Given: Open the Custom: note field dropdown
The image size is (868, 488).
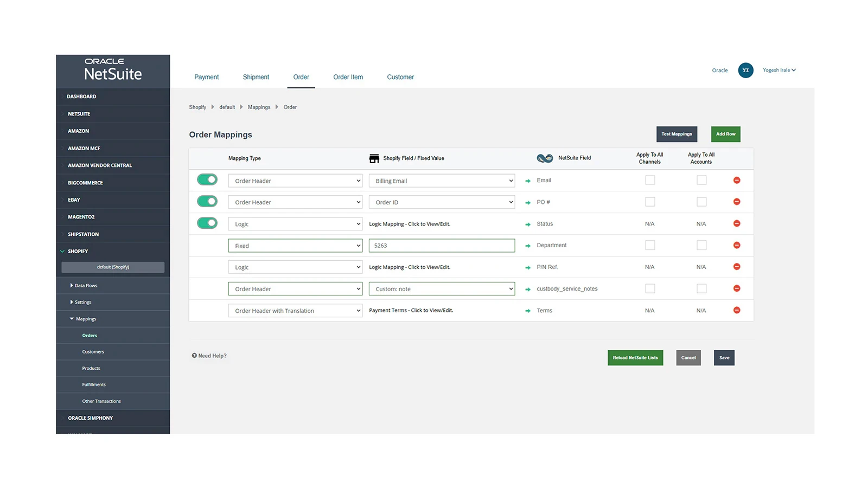Looking at the screenshot, I should coord(442,289).
